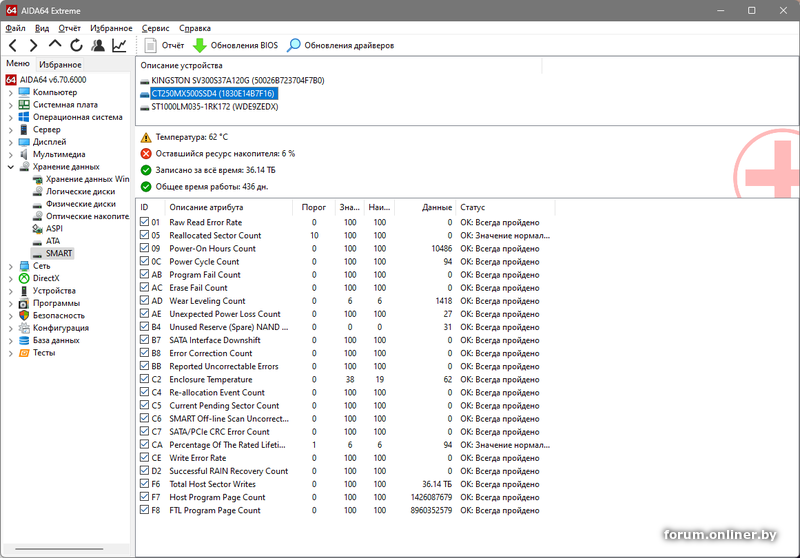The width and height of the screenshot is (800, 558).
Task: Click the Forward navigation arrow
Action: point(33,46)
